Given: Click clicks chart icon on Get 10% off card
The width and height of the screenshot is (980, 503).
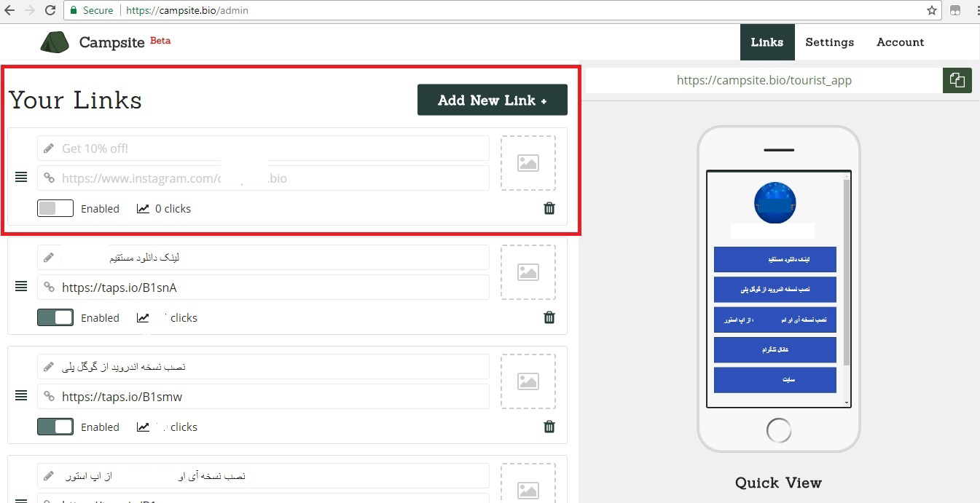Looking at the screenshot, I should 143,209.
